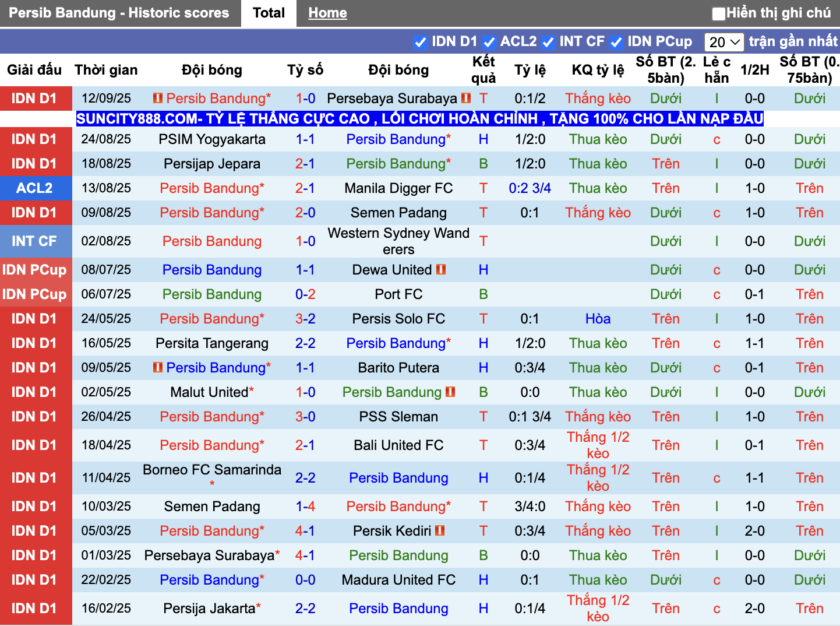This screenshot has width=840, height=626.
Task: Click the Lẻ c hẵn column header
Action: click(x=717, y=70)
